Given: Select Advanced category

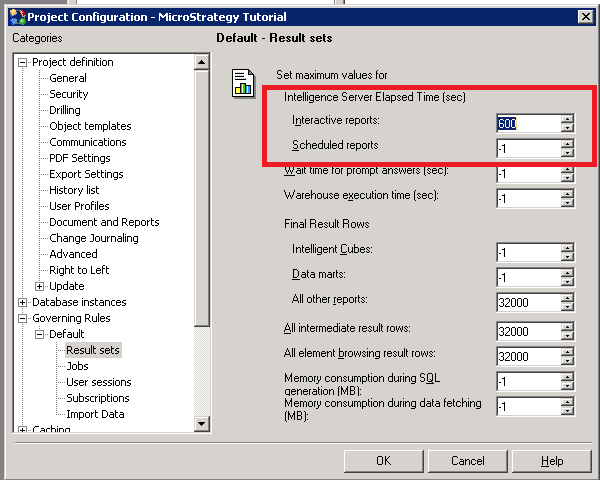Looking at the screenshot, I should 73,254.
